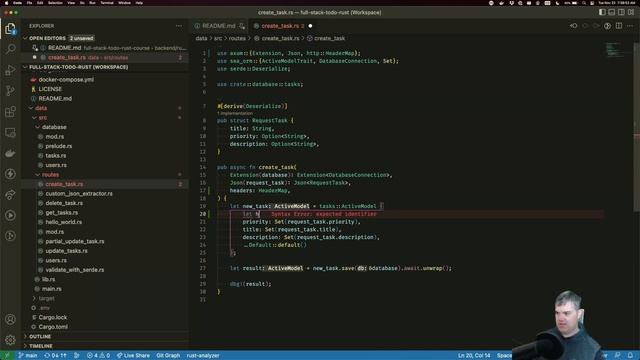Image resolution: width=640 pixels, height=360 pixels.
Task: Open the customize layout button
Action: click(631, 12)
